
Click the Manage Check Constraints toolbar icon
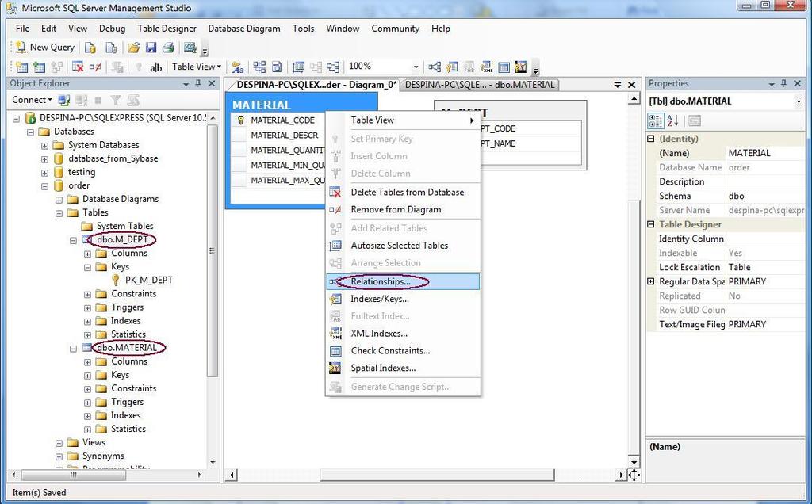click(x=504, y=67)
